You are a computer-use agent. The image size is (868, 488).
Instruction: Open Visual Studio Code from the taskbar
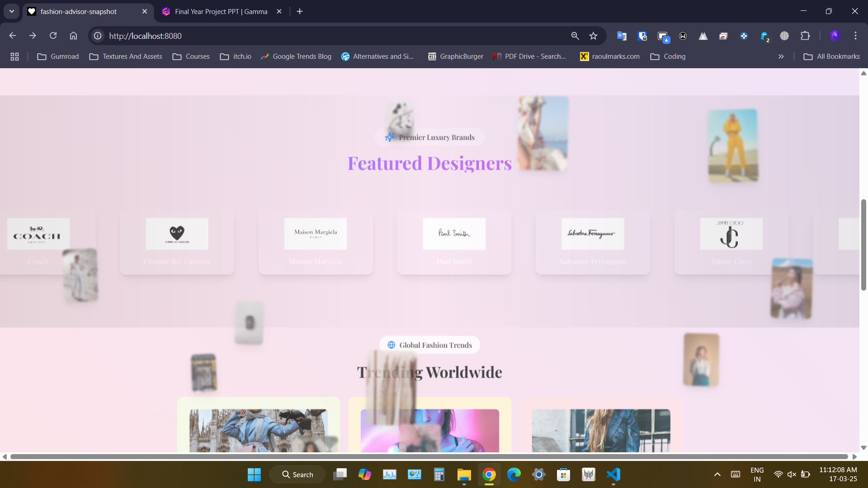613,474
